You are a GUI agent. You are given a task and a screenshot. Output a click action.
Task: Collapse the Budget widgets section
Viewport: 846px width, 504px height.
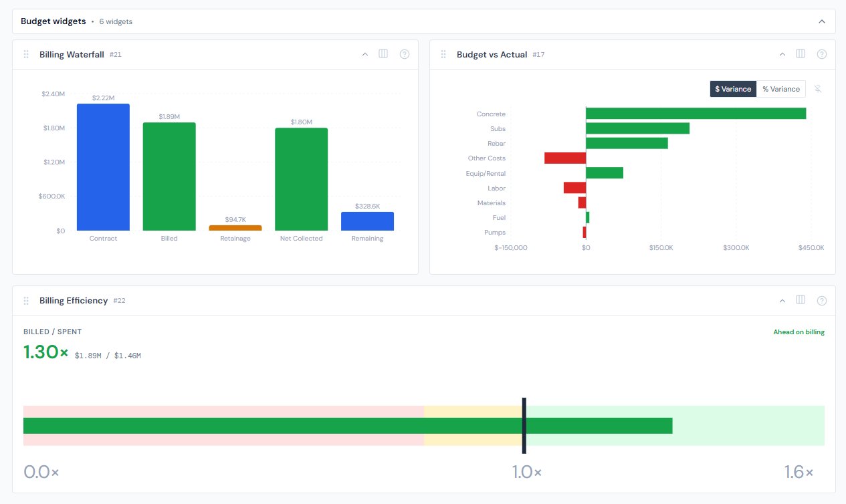822,21
